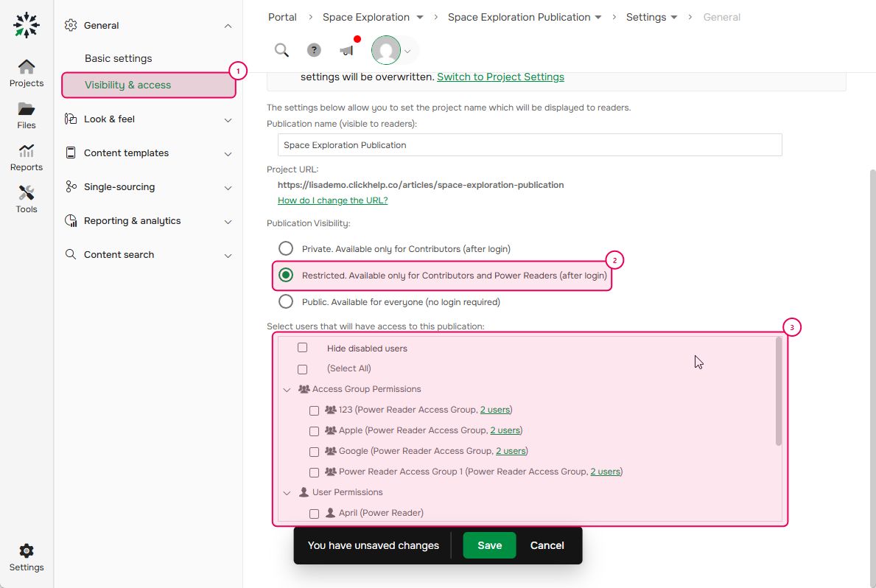Collapse the General section chevron
The height and width of the screenshot is (588, 876).
[228, 26]
